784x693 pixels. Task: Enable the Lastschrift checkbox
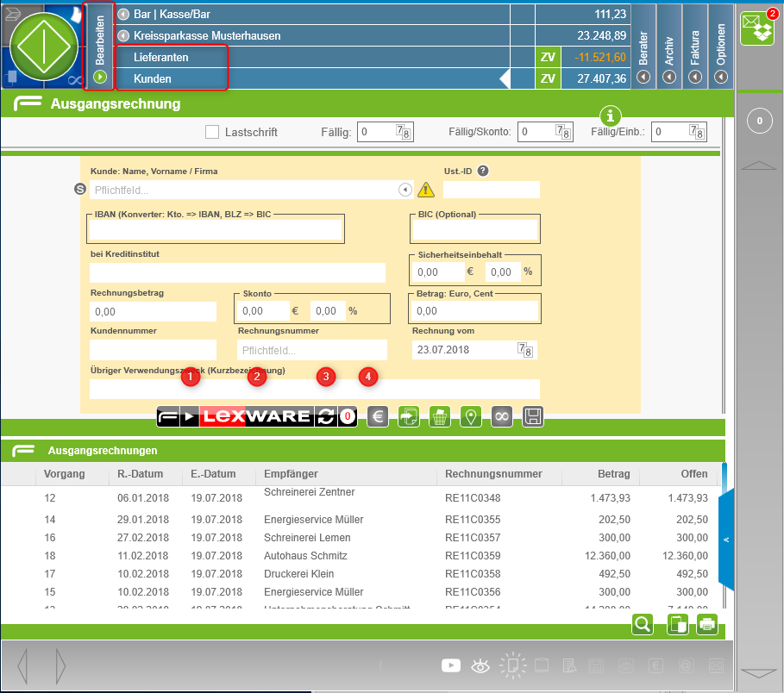[212, 132]
